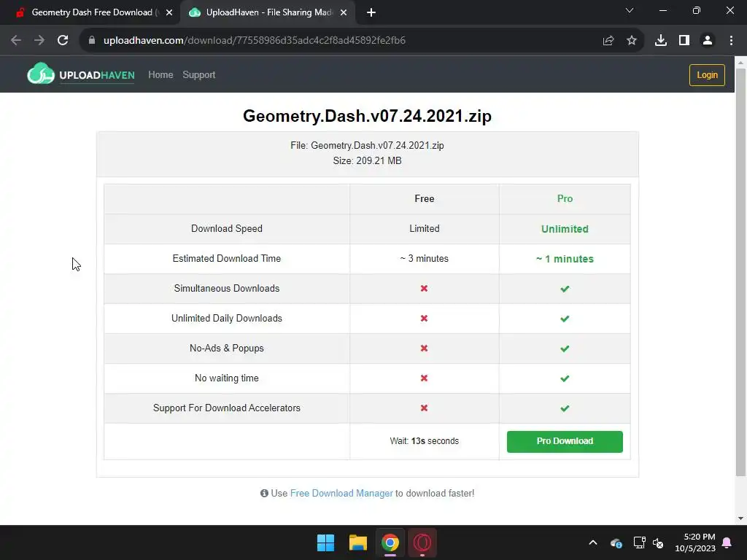747x560 pixels.
Task: Click the page vertical scrollbar thumb
Action: [x=740, y=271]
